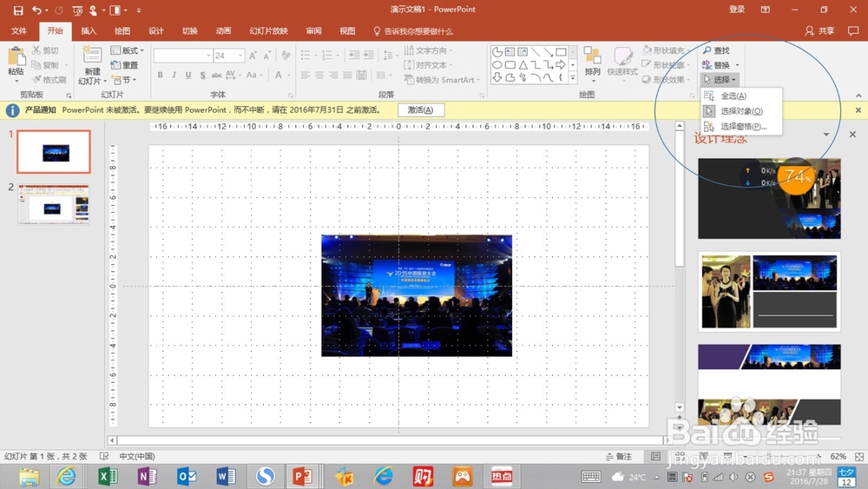Dismiss the product notification bar

coord(858,109)
